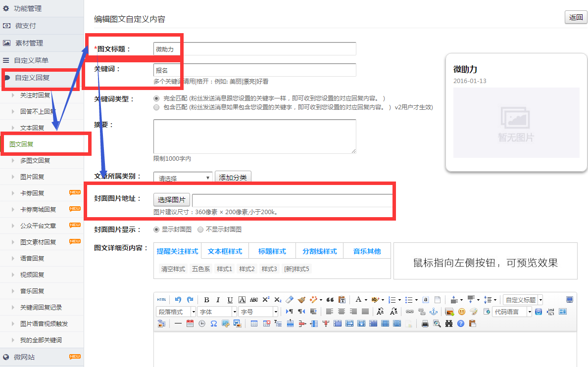Switch to the 文本框样式 tab
Image resolution: width=588 pixels, height=367 pixels.
225,251
